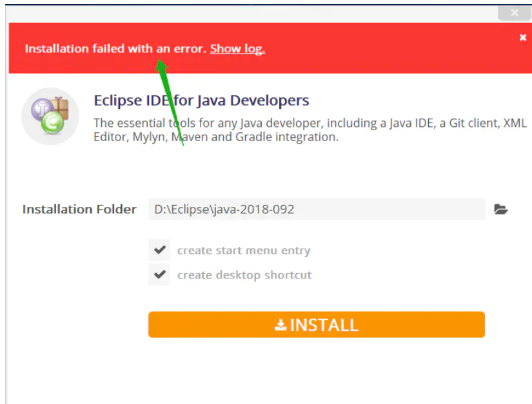Click the Eclipse Java package icon

coord(50,116)
